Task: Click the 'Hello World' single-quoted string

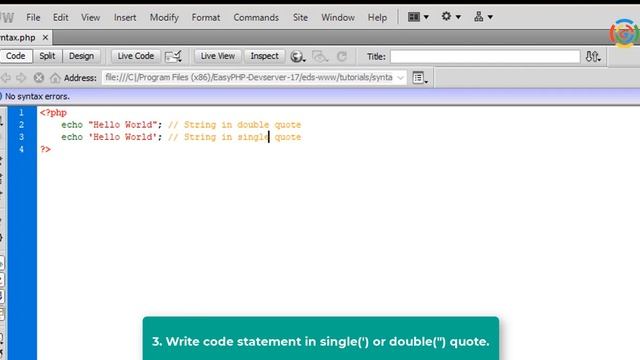Action: coord(123,137)
